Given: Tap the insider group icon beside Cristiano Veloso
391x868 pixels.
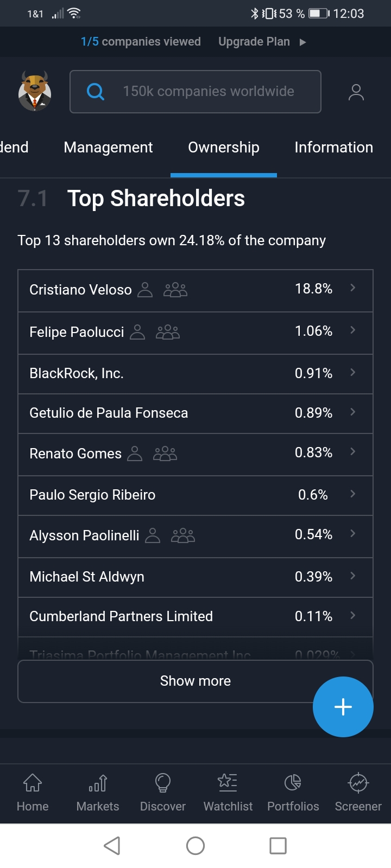Looking at the screenshot, I should pyautogui.click(x=175, y=290).
